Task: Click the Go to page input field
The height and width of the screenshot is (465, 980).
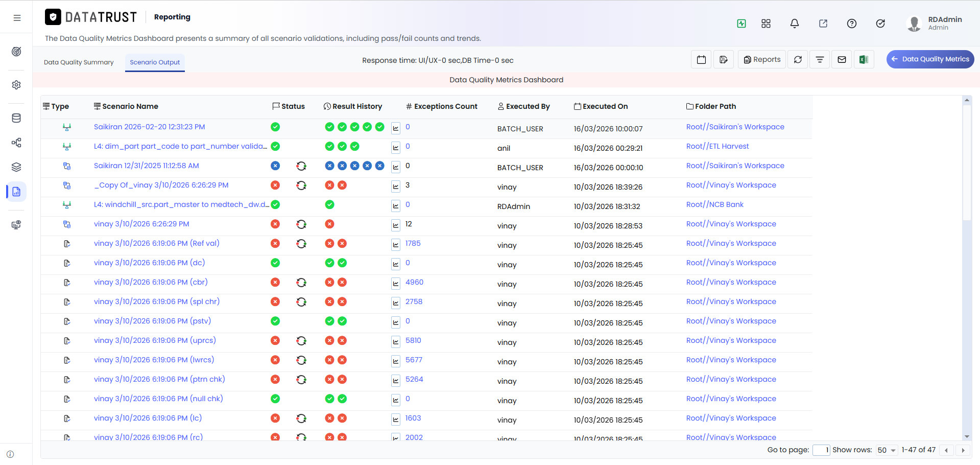Action: pyautogui.click(x=821, y=450)
